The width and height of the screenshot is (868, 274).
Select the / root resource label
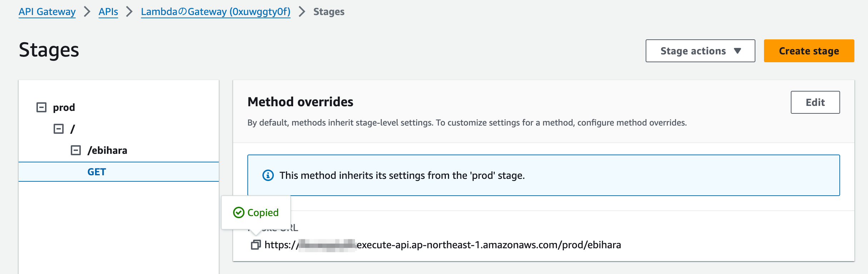[73, 129]
